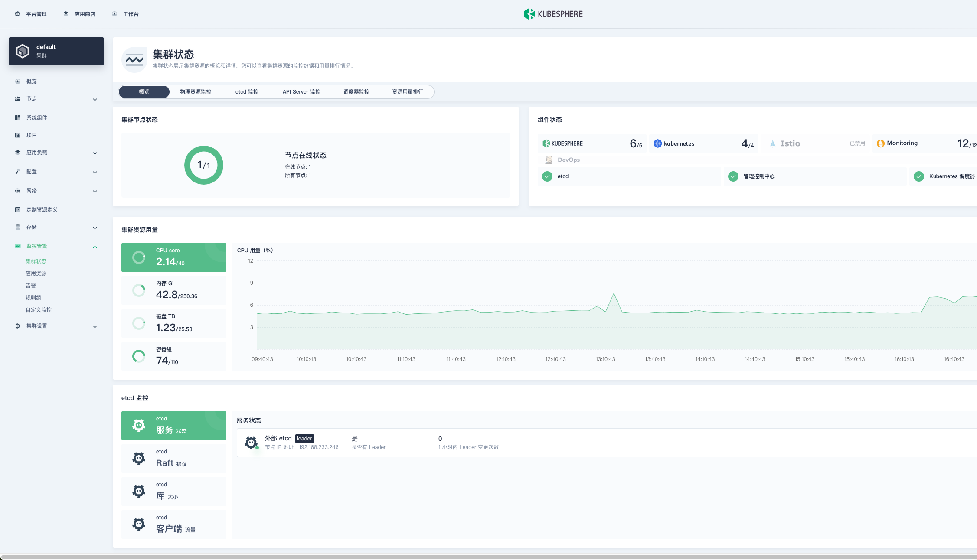Click the etcd green check status icon
977x560 pixels.
547,176
